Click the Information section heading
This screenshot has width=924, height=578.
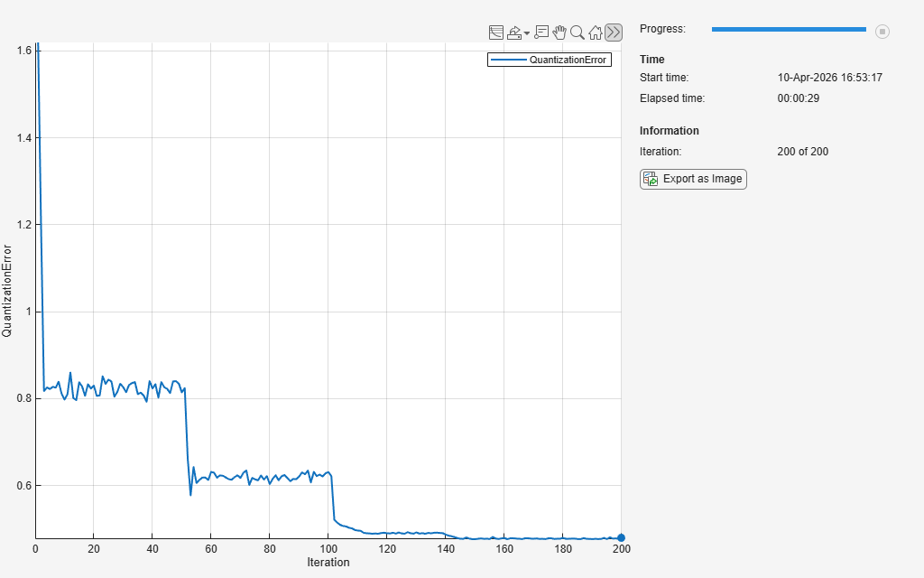click(x=669, y=131)
